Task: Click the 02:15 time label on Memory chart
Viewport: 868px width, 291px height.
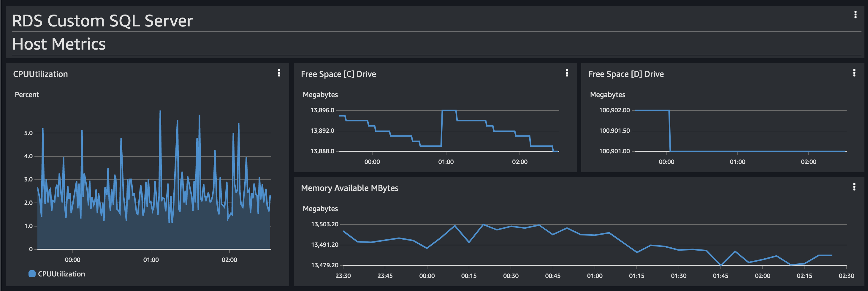Action: coord(804,276)
